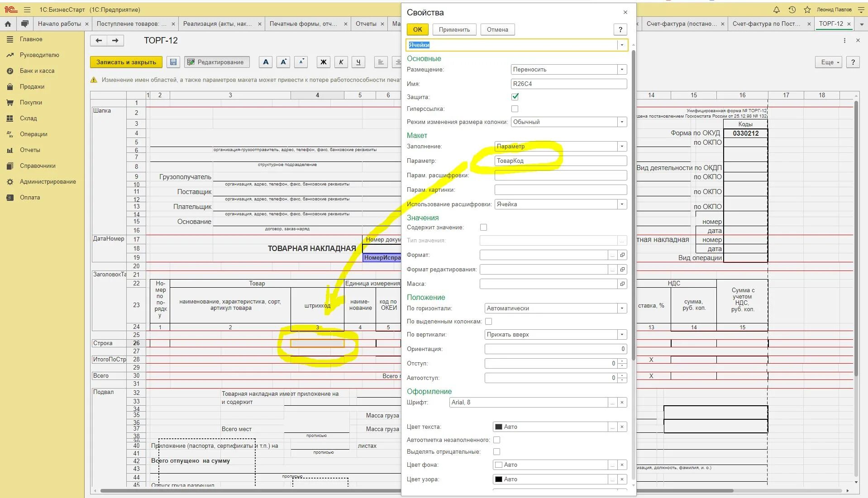The width and height of the screenshot is (868, 498).
Task: Navigate back with the left arrow
Action: coord(99,41)
